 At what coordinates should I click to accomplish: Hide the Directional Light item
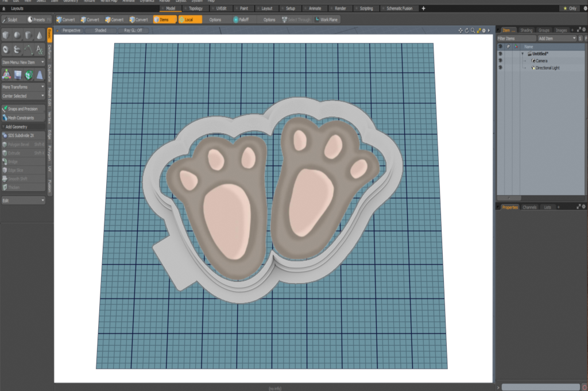[x=500, y=68]
